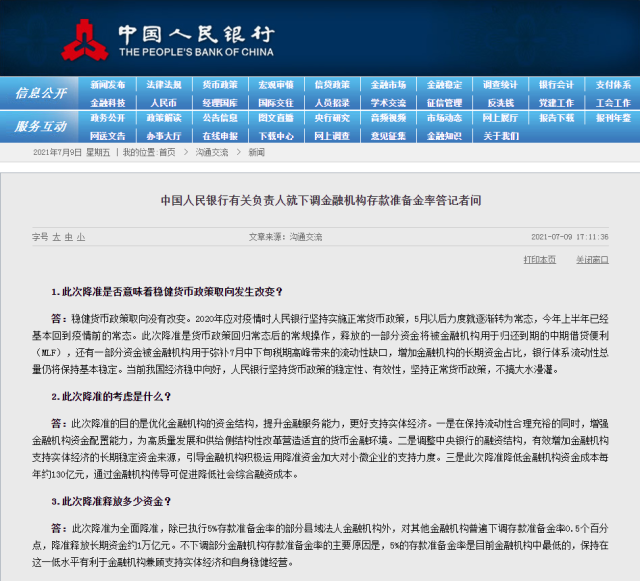640x581 pixels.
Task: Go to 人员招录 in the menu
Action: [332, 103]
